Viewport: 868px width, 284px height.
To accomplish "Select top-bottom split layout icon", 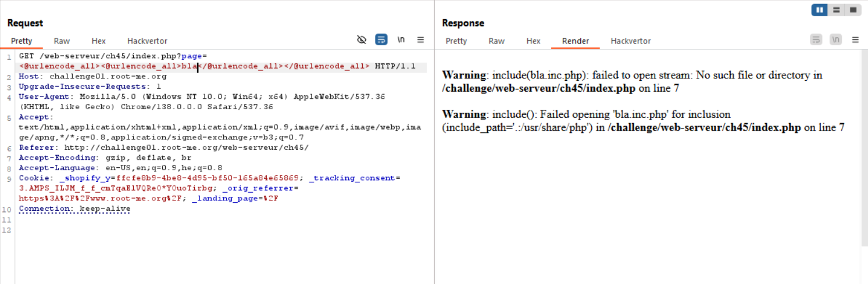I will point(836,10).
